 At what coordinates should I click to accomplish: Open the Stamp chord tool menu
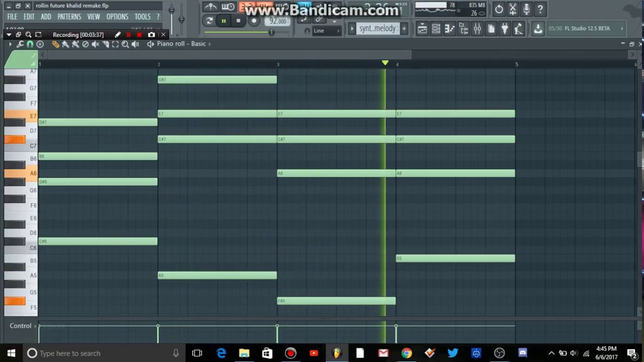[x=40, y=44]
